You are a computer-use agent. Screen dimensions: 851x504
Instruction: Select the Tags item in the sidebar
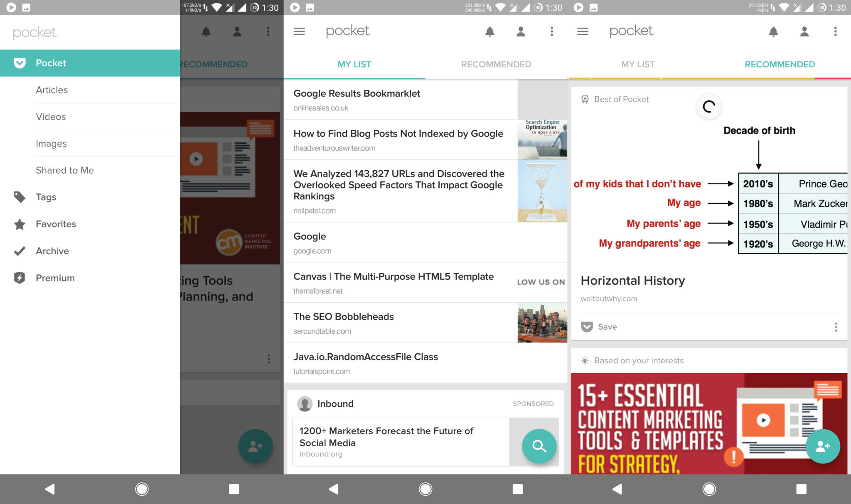46,197
